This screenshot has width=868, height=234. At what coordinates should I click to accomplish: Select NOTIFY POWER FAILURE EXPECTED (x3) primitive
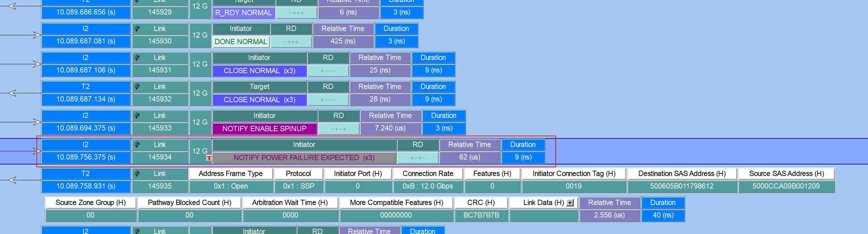[304, 158]
